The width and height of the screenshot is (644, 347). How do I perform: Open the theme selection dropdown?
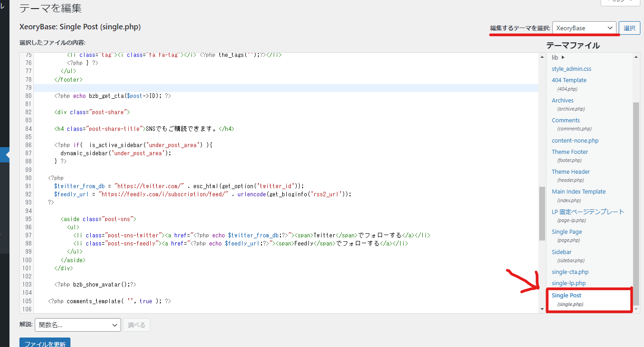585,28
